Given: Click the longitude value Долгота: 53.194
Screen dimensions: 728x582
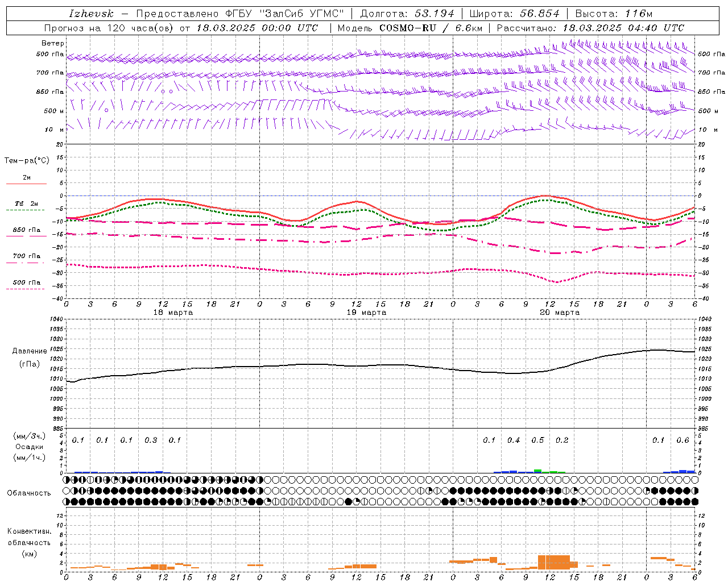Looking at the screenshot, I should (407, 14).
